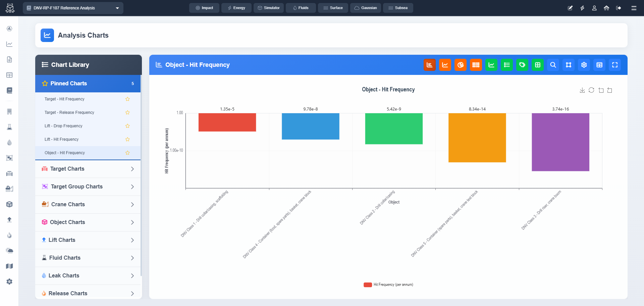Unpin Target - Hit Frequency star

click(127, 99)
